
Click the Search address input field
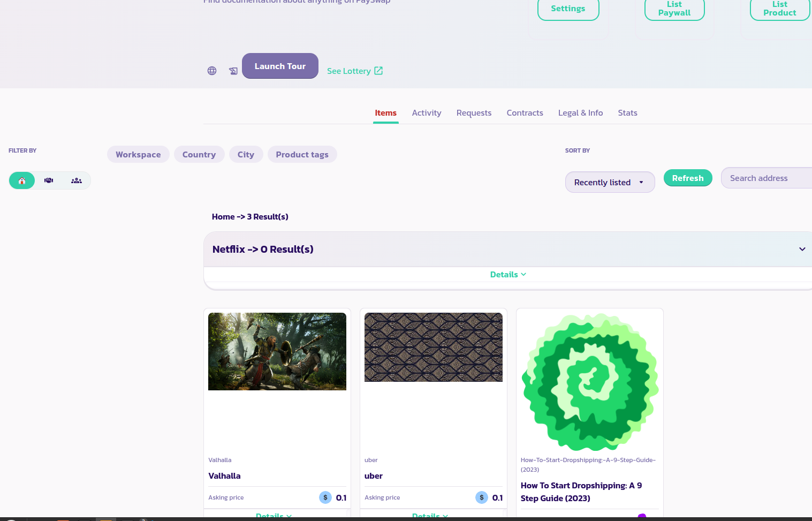click(766, 178)
